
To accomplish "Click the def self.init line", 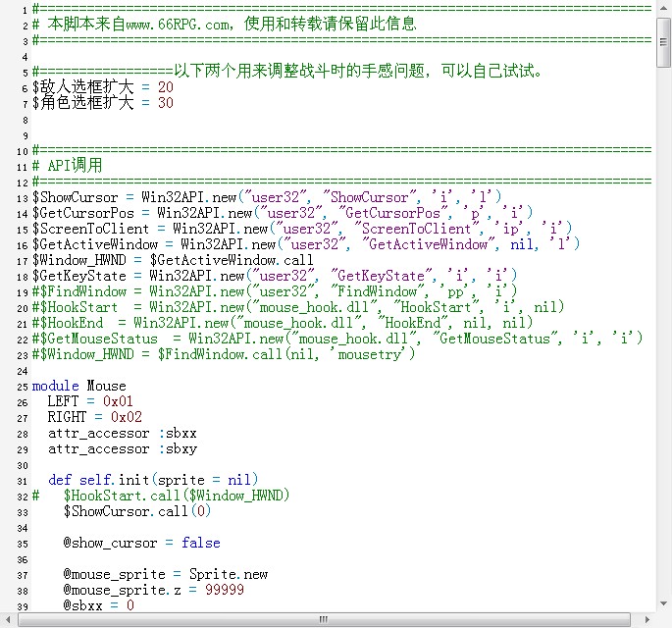I will click(153, 480).
